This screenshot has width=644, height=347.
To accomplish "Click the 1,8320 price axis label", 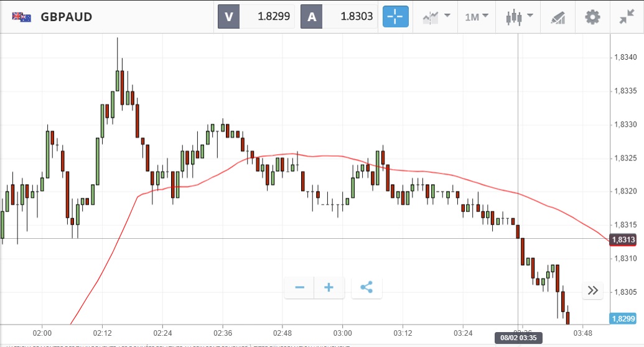I will tap(625, 191).
